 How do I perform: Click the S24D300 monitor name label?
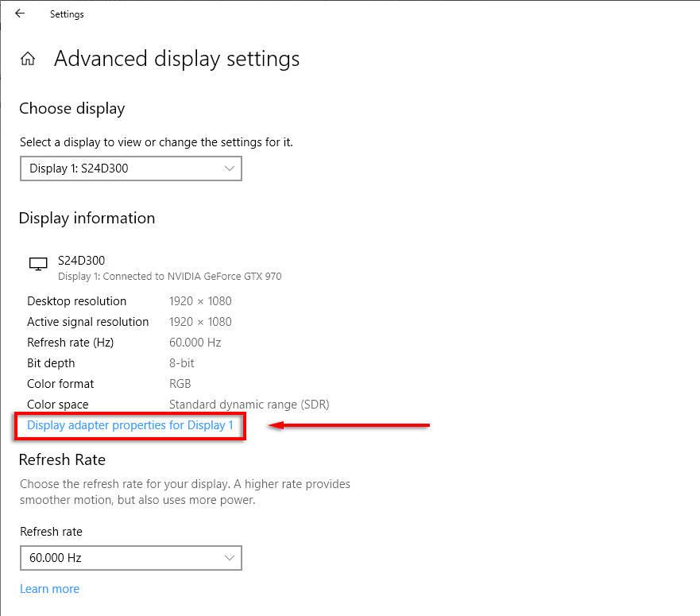pyautogui.click(x=82, y=260)
